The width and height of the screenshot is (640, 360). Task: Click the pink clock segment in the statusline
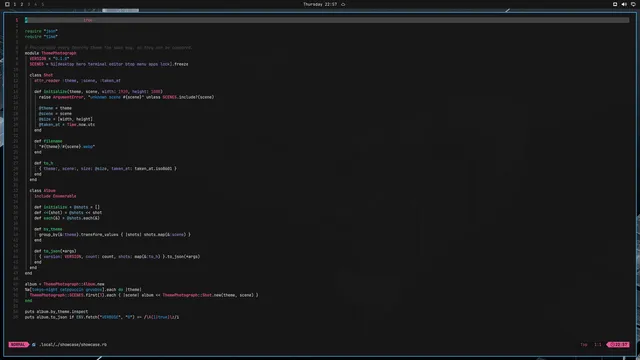618,344
